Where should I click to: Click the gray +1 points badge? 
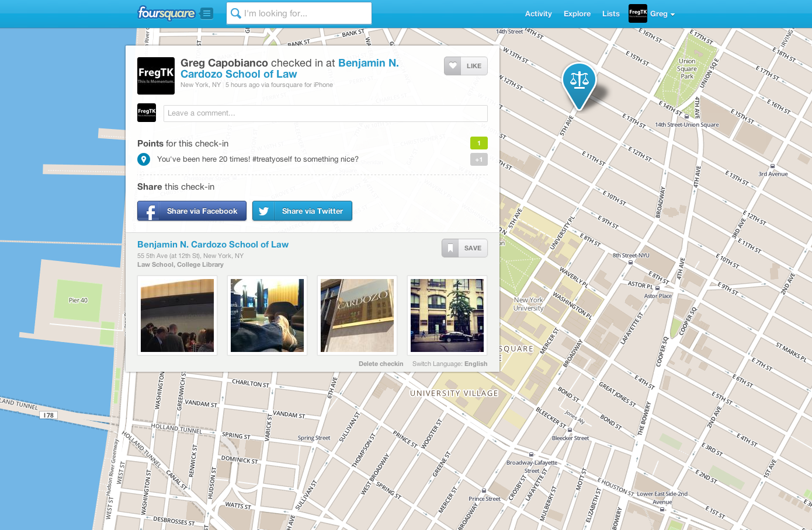[x=479, y=159]
